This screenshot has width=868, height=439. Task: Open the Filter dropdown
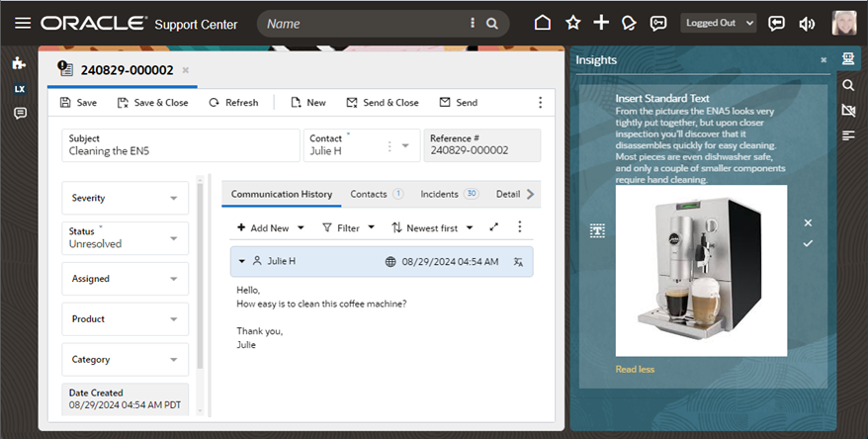[x=348, y=227]
